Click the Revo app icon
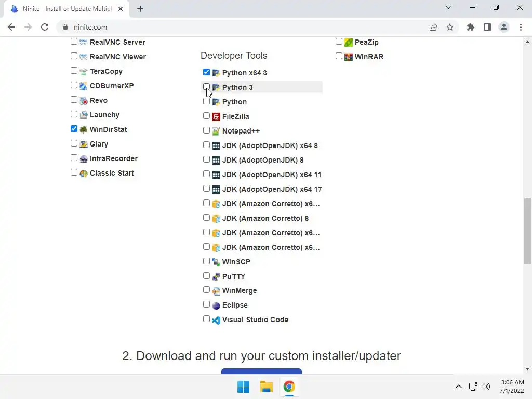 84,100
